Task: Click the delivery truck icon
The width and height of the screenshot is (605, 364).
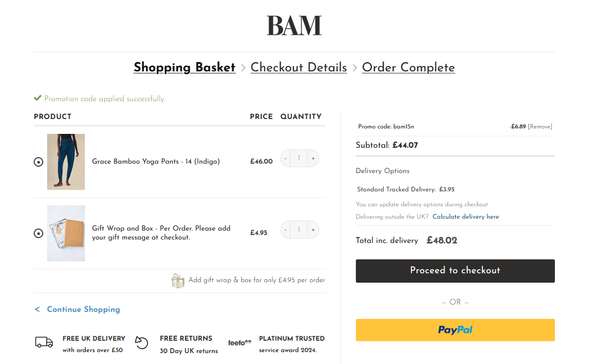Action: click(44, 342)
